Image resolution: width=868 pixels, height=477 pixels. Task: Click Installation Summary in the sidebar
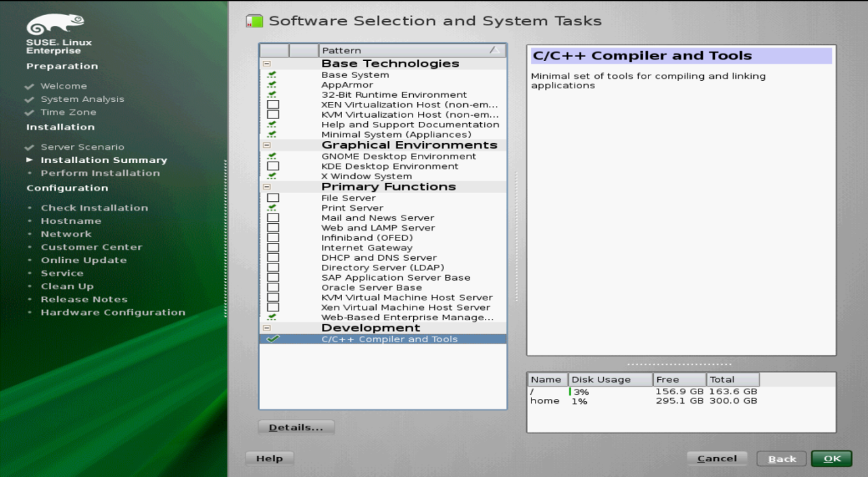pos(104,160)
